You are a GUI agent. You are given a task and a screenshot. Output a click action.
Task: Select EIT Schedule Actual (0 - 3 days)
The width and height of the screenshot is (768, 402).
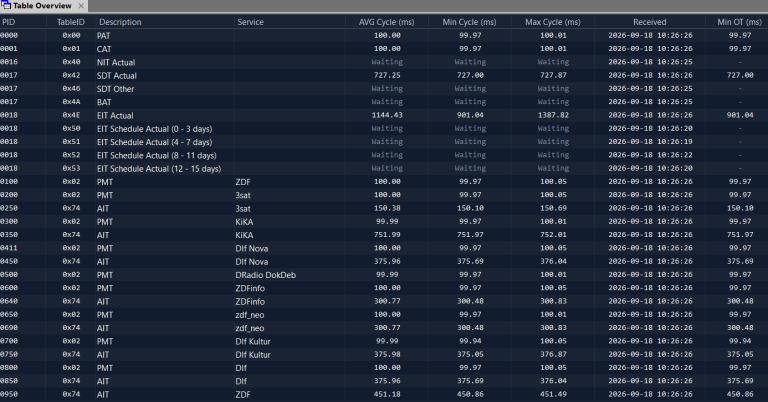click(154, 129)
